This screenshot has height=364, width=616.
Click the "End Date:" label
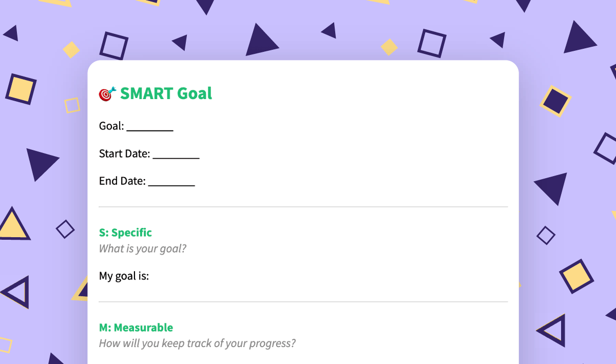click(x=122, y=181)
